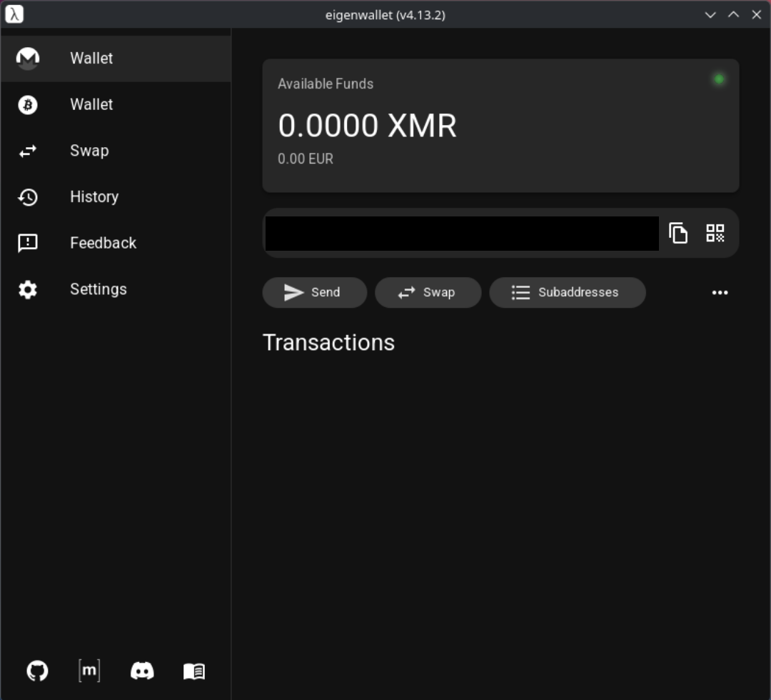This screenshot has height=700, width=771.
Task: Maximize the eigenwallet window
Action: click(733, 15)
